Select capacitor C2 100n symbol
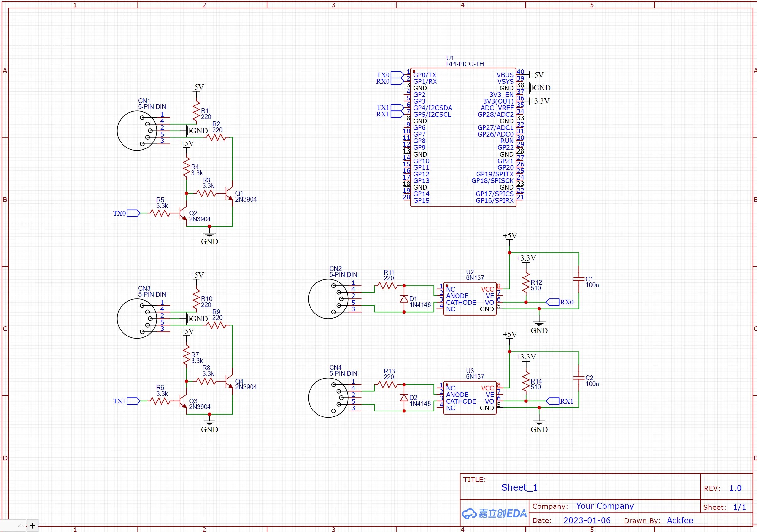This screenshot has height=532, width=757. tap(579, 378)
